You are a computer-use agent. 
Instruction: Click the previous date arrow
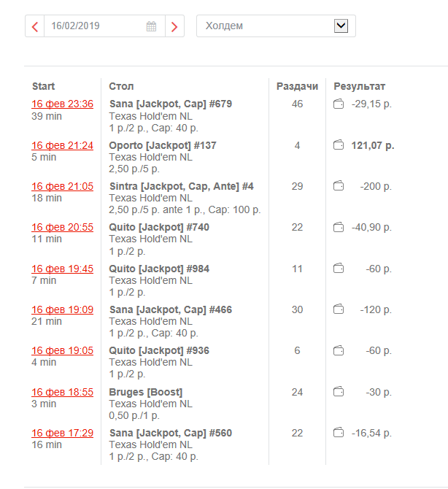click(34, 26)
